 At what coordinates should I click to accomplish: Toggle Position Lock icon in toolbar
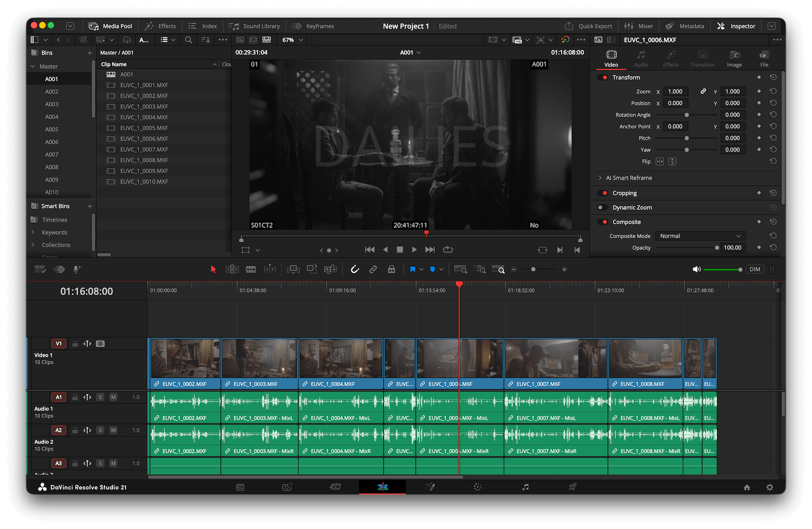click(x=392, y=269)
